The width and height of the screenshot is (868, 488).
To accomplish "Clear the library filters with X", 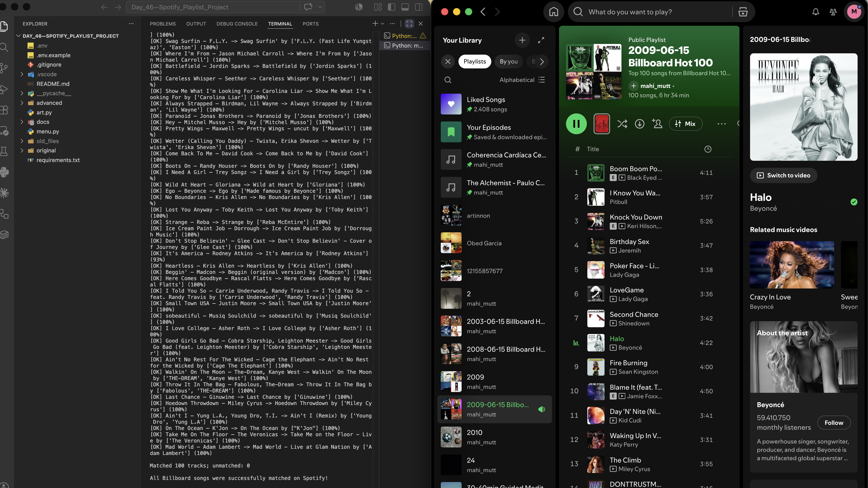I will [x=448, y=62].
